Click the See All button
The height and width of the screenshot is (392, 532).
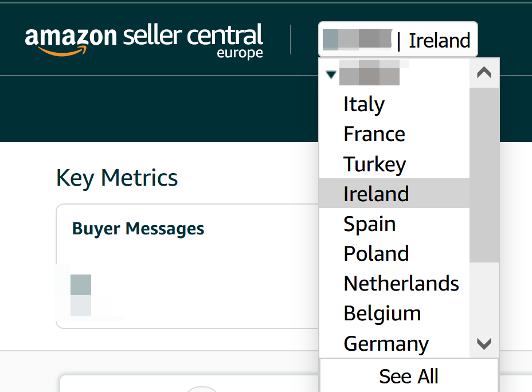coord(409,376)
